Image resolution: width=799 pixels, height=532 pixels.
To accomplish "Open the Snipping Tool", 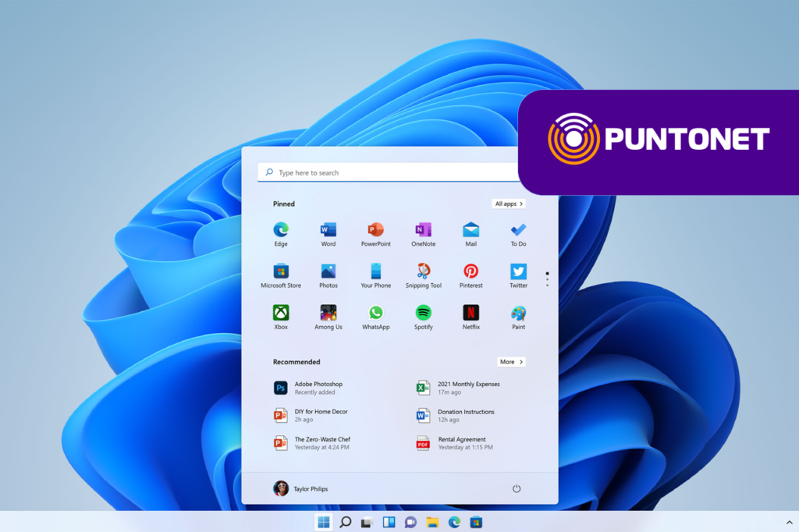I will pyautogui.click(x=423, y=272).
